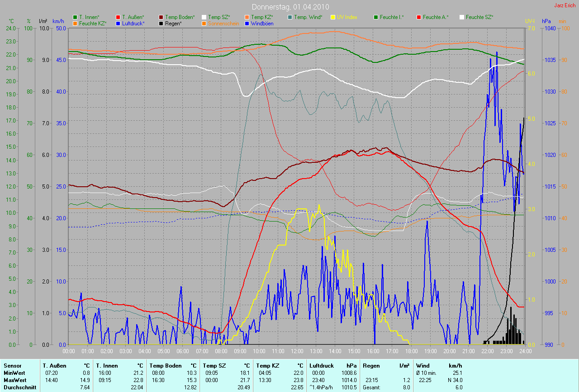Click the Regen table column header
The height and width of the screenshot is (392, 579).
pyautogui.click(x=370, y=366)
